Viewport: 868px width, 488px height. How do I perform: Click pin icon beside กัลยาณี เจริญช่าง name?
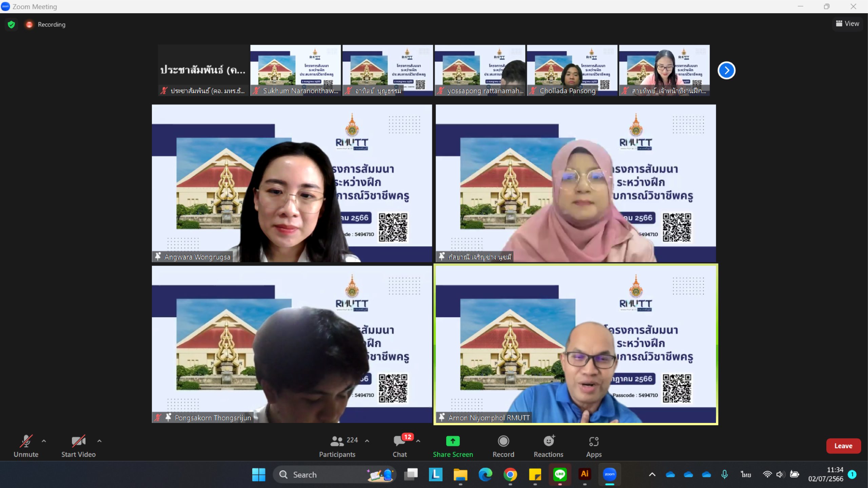pos(441,257)
